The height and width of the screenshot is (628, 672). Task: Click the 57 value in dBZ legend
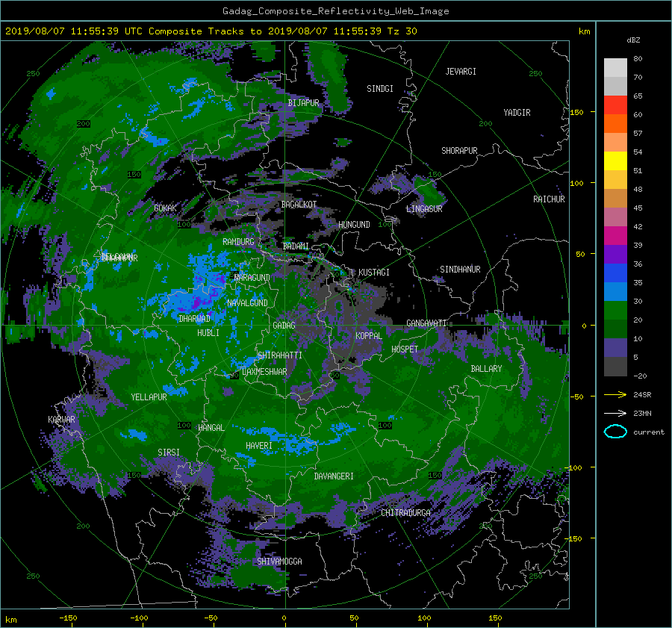pyautogui.click(x=638, y=134)
